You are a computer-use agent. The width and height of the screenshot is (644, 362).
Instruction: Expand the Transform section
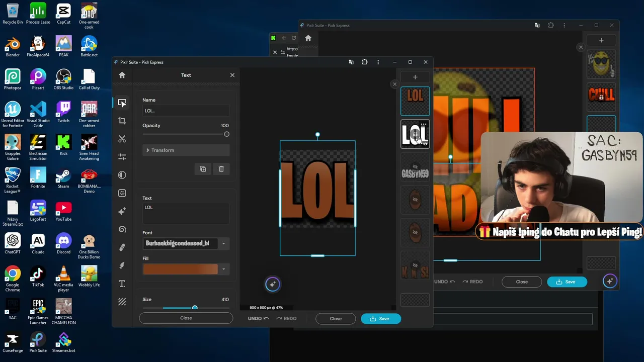click(186, 150)
